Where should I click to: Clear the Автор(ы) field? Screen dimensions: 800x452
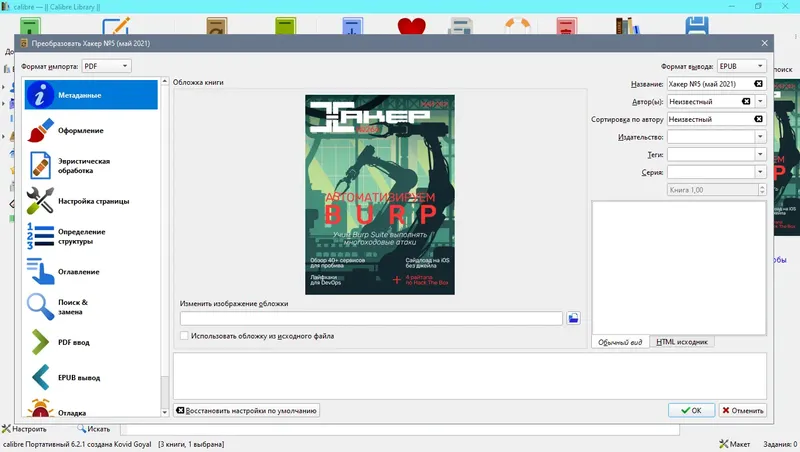click(x=746, y=102)
